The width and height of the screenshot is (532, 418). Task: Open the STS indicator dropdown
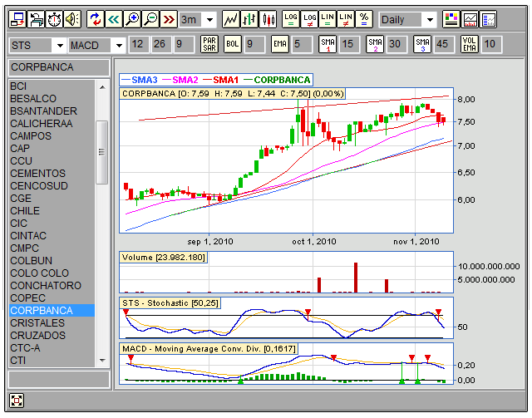[x=60, y=45]
